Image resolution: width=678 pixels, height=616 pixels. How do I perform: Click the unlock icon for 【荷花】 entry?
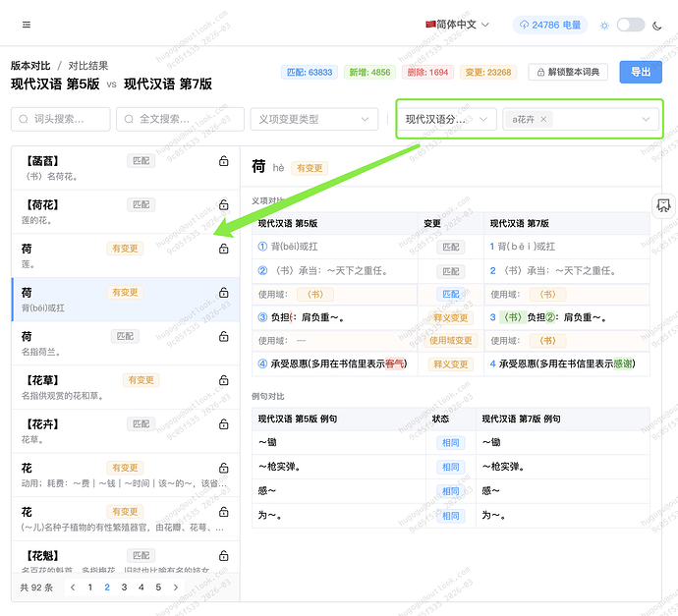click(223, 205)
